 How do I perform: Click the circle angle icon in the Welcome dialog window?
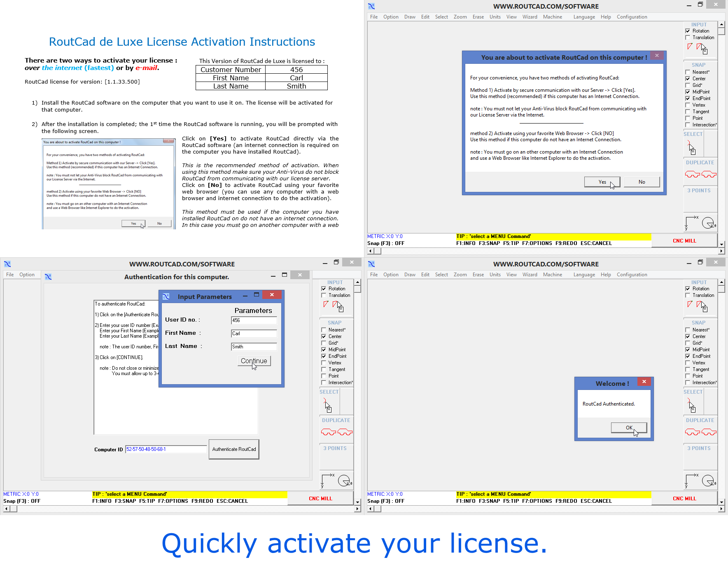[x=709, y=481]
